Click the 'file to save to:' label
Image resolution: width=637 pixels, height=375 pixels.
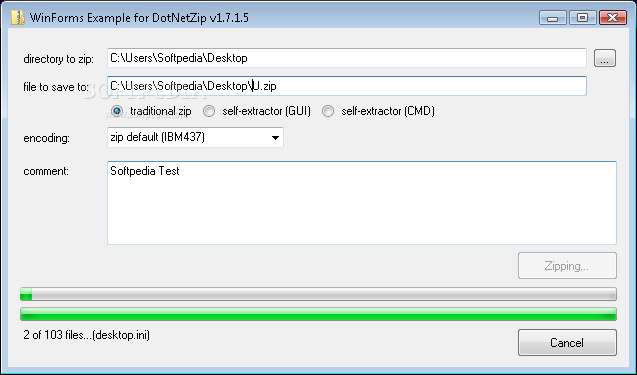pyautogui.click(x=56, y=87)
